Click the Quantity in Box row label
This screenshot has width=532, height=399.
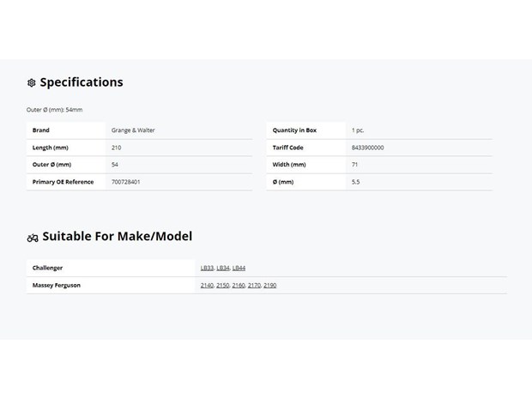point(294,130)
